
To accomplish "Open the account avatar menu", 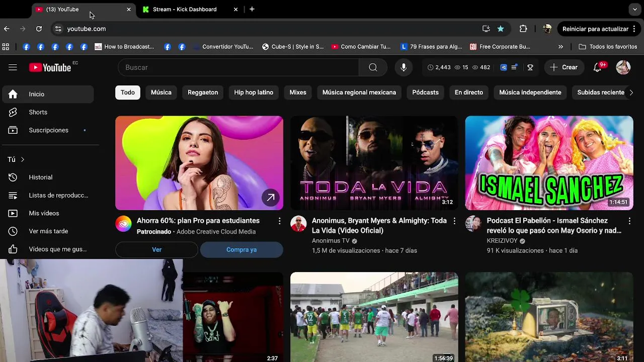I will pyautogui.click(x=623, y=67).
